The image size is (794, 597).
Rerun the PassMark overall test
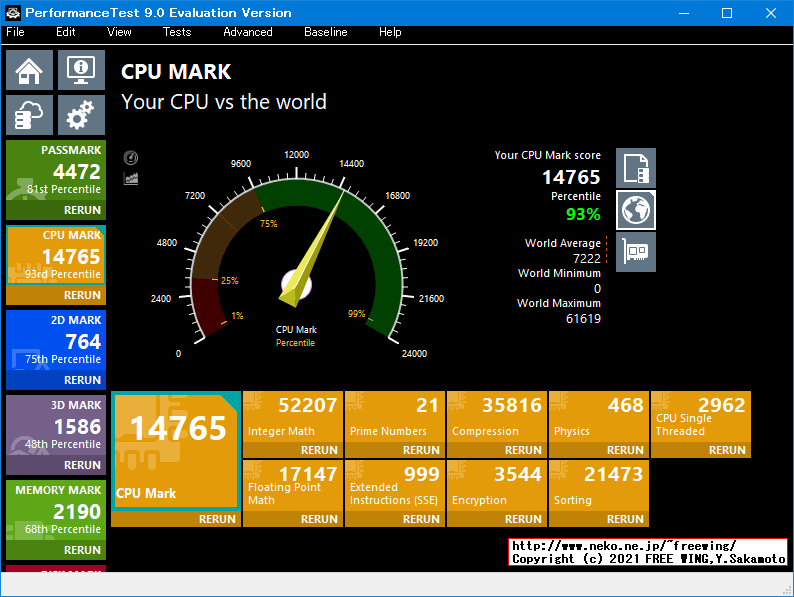tap(82, 210)
